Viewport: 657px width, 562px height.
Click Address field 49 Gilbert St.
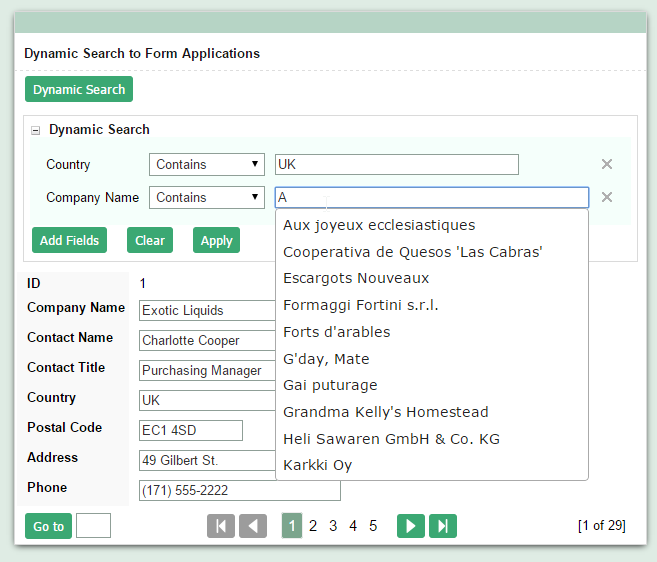pos(207,460)
